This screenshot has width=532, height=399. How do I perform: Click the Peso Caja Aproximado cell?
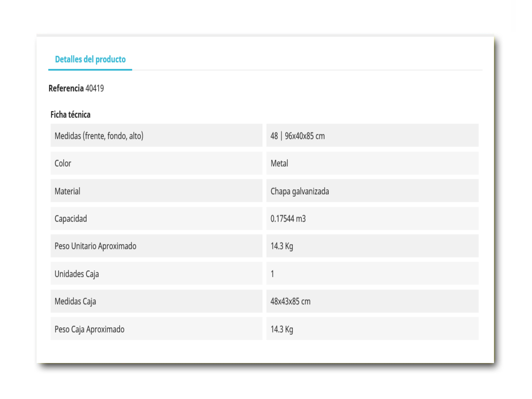[x=156, y=329]
